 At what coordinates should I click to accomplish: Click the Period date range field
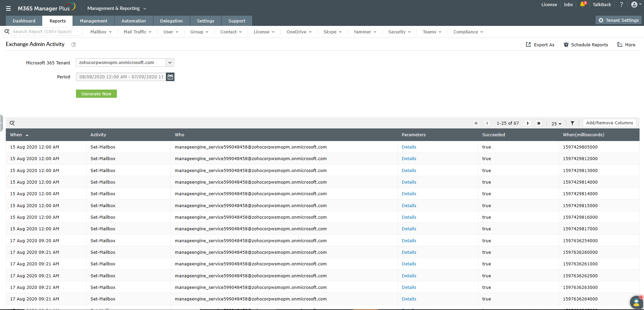[x=121, y=77]
